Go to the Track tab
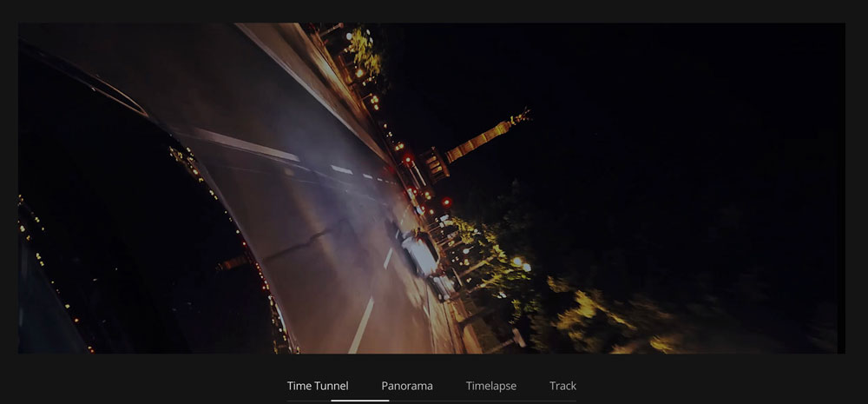This screenshot has height=404, width=868. click(562, 386)
